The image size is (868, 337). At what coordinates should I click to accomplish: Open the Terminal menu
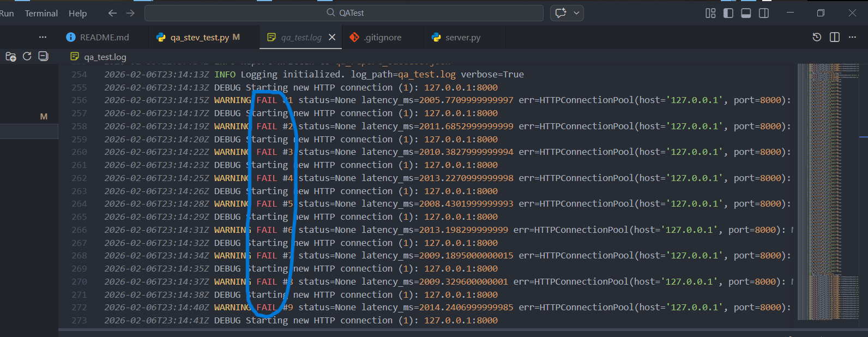pyautogui.click(x=41, y=13)
